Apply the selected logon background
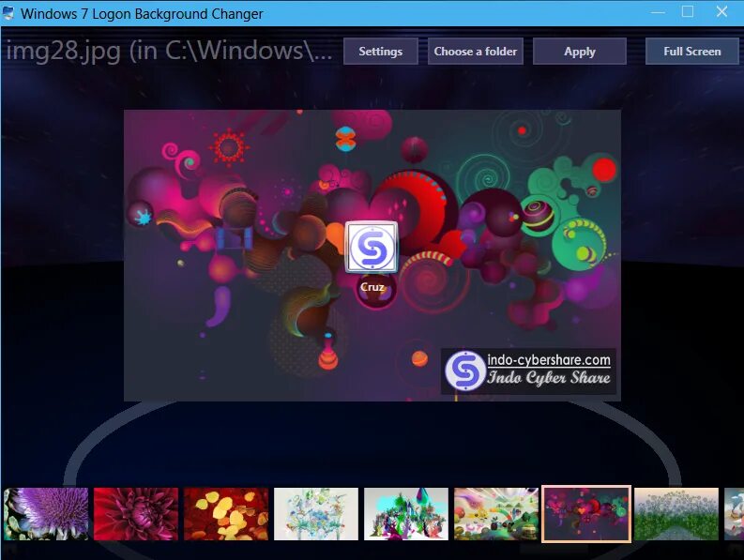 coord(580,52)
